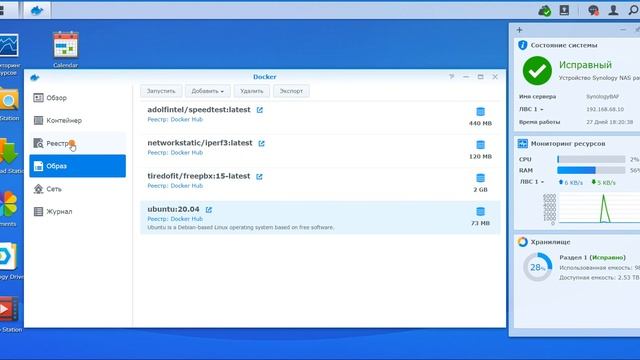Image resolution: width=640 pixels, height=360 pixels.
Task: Click the Раздел 1 (Исправно) volume text
Action: 592,258
